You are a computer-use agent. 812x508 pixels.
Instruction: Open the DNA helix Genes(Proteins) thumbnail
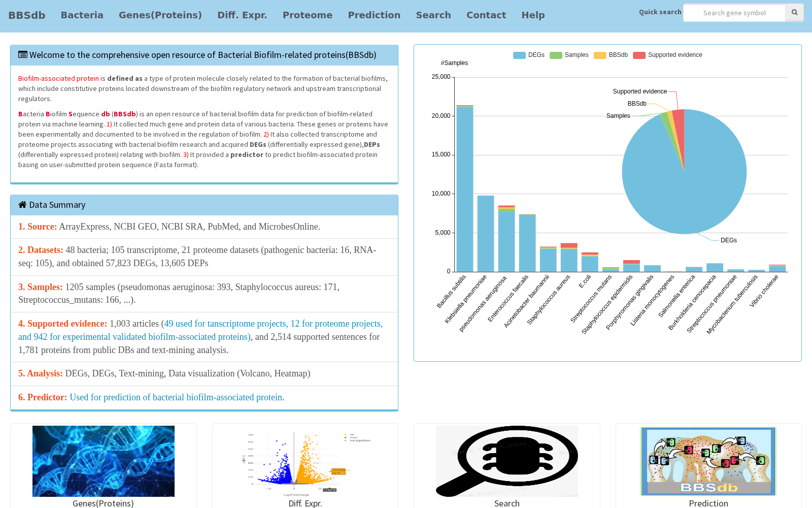click(104, 461)
